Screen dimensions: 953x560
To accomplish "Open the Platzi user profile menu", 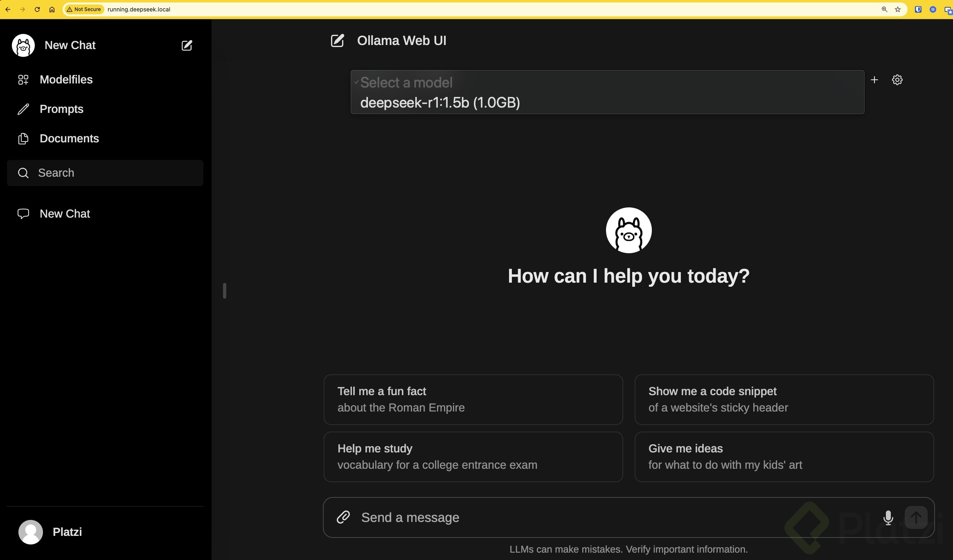I will (105, 532).
